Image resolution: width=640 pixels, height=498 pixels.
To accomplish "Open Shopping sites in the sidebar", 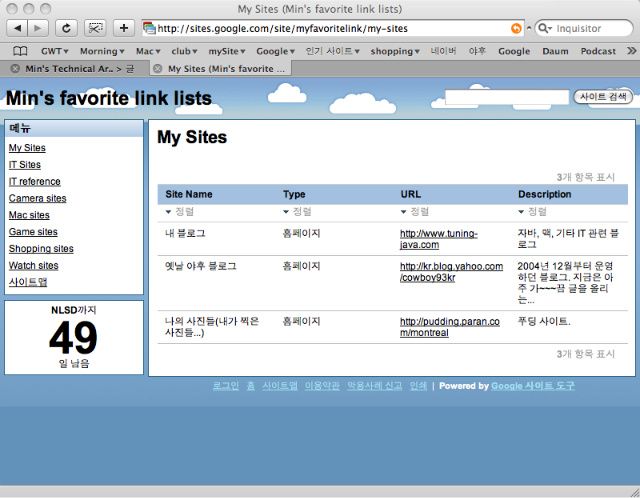I will coord(41,249).
